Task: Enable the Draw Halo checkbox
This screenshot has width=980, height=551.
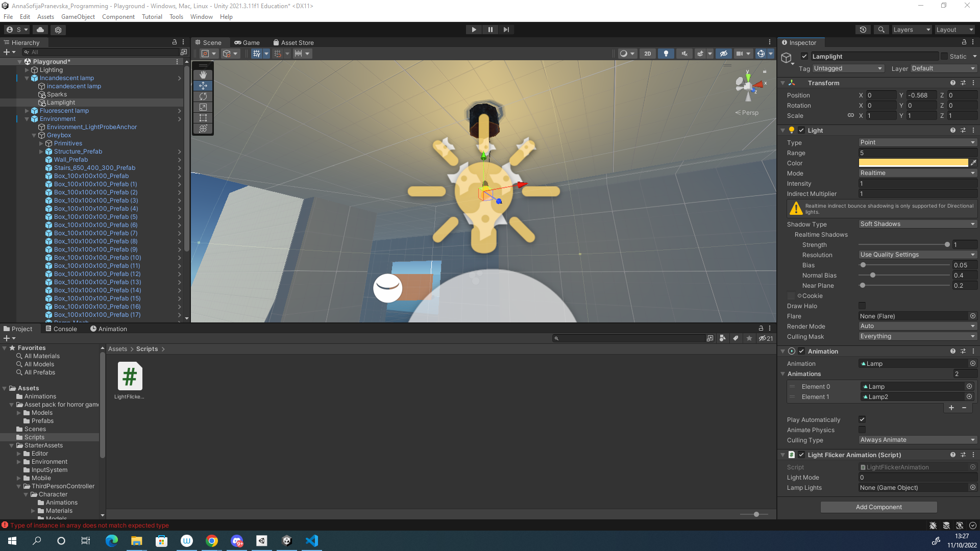Action: pyautogui.click(x=862, y=306)
